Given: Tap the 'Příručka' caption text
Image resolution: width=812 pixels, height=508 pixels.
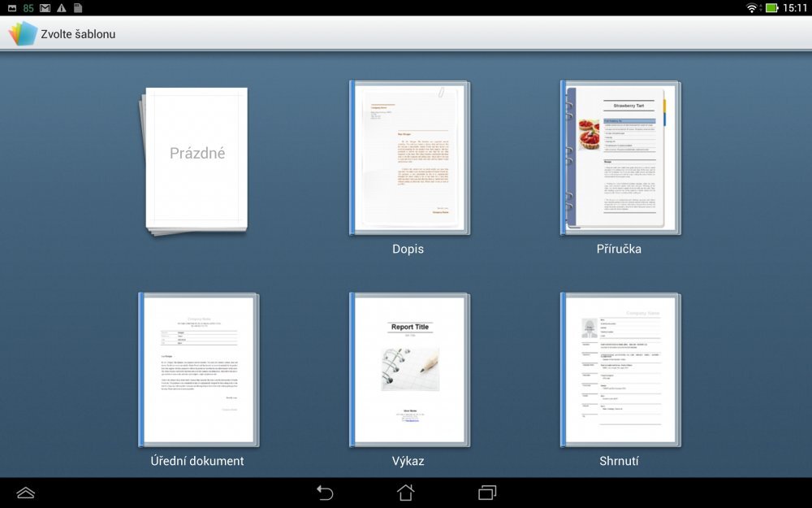Looking at the screenshot, I should (x=619, y=249).
